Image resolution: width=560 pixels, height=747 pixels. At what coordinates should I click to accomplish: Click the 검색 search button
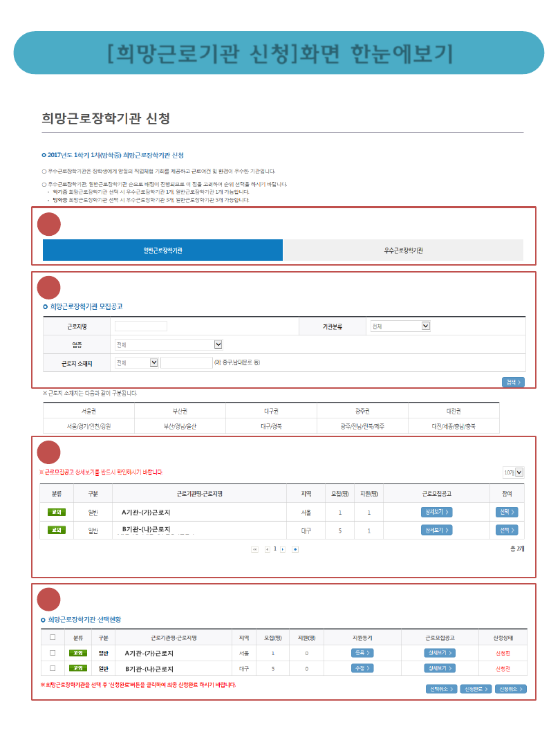[x=512, y=382]
